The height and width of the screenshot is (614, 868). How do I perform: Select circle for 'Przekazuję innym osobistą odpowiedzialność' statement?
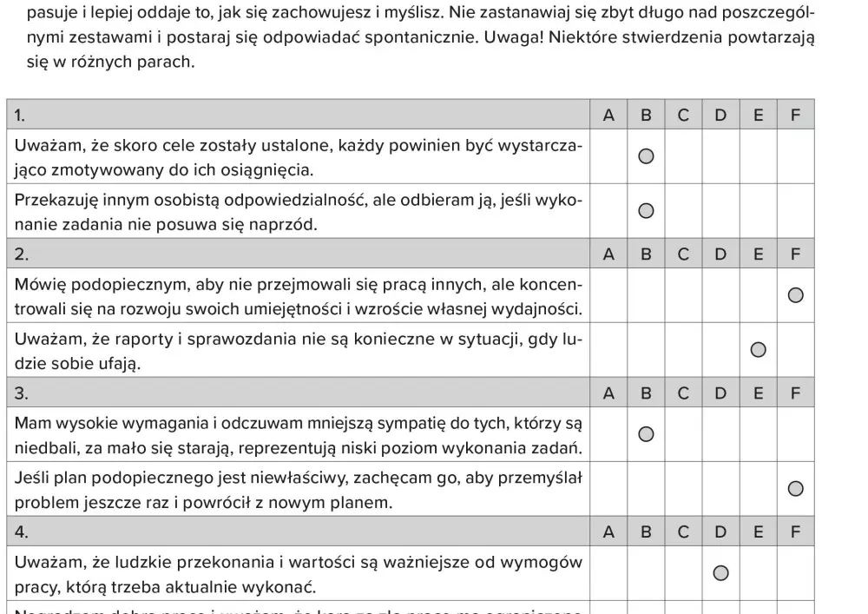(646, 211)
